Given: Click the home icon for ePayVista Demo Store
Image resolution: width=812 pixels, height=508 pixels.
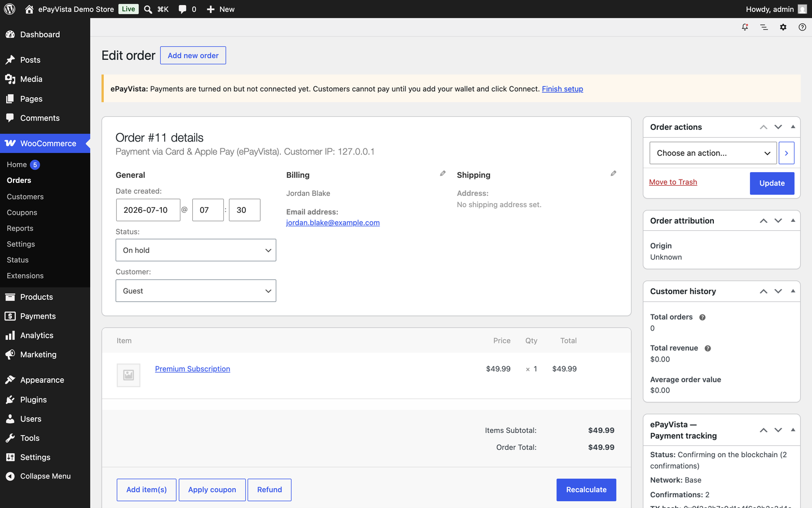Looking at the screenshot, I should [x=29, y=9].
